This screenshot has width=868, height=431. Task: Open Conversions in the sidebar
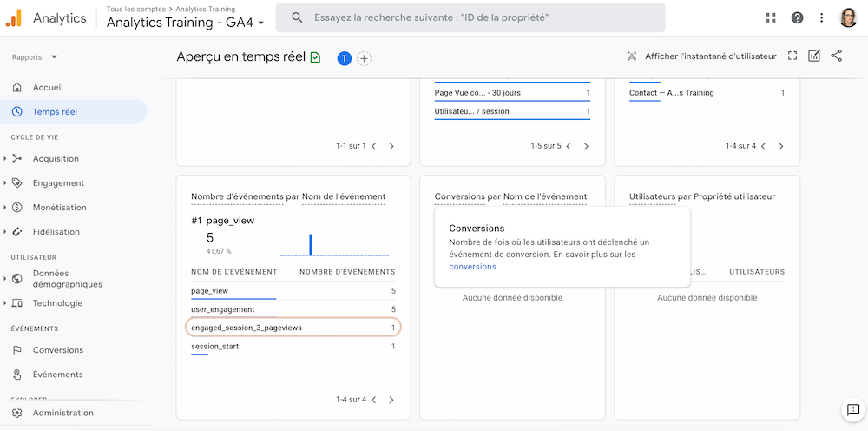[57, 350]
